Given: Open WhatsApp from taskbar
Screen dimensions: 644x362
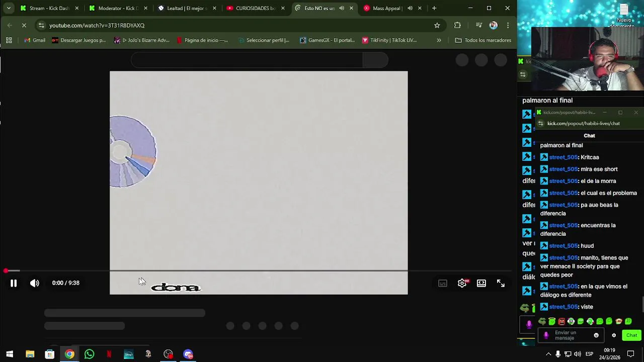Looking at the screenshot, I should (x=89, y=354).
